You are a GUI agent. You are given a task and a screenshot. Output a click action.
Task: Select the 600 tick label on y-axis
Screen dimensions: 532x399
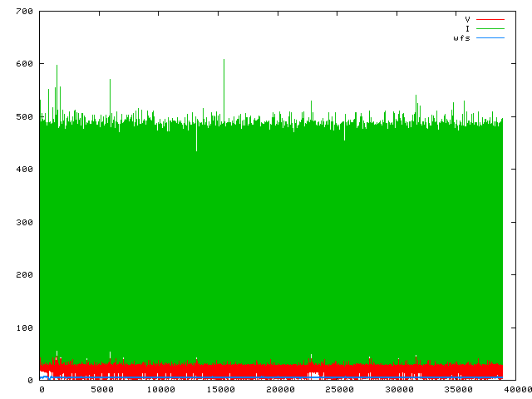click(x=24, y=64)
